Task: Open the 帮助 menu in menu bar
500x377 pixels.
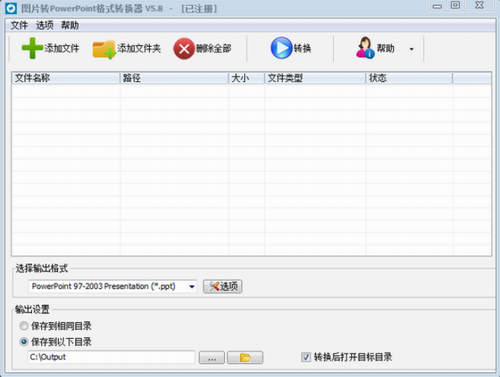Action: tap(70, 25)
